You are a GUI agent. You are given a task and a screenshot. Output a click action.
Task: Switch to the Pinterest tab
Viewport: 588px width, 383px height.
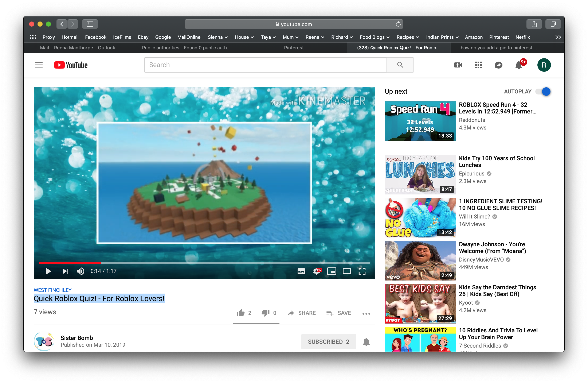point(294,48)
